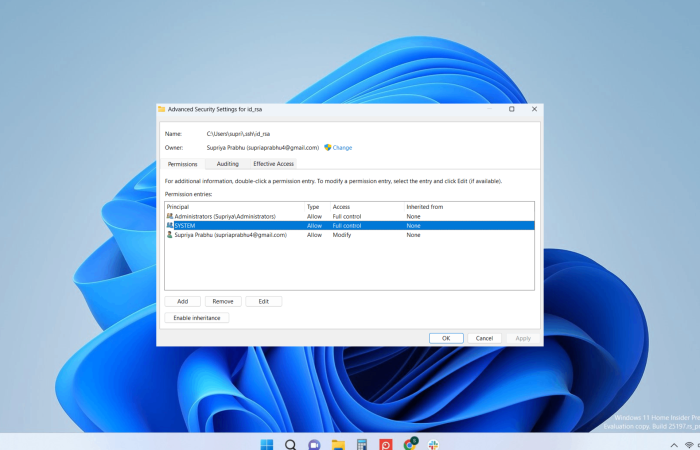Click the Change owner link
700x450 pixels.
(342, 148)
